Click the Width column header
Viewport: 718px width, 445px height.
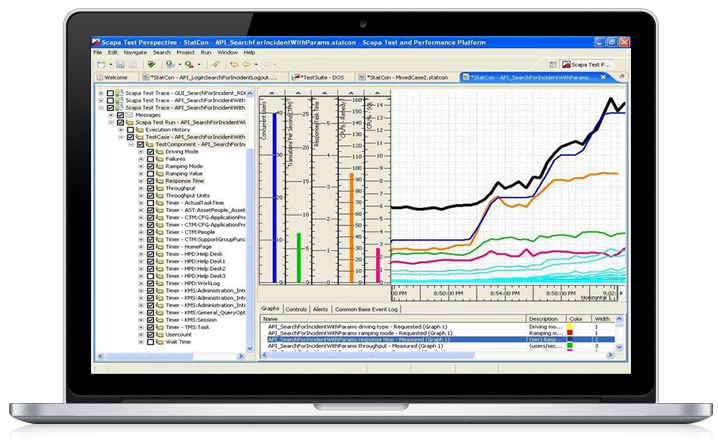point(603,319)
